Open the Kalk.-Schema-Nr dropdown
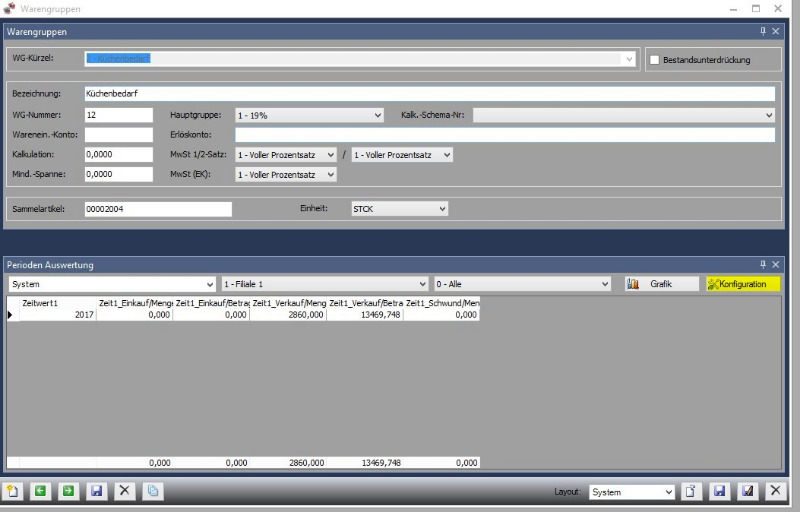The height and width of the screenshot is (512, 800). 623,115
